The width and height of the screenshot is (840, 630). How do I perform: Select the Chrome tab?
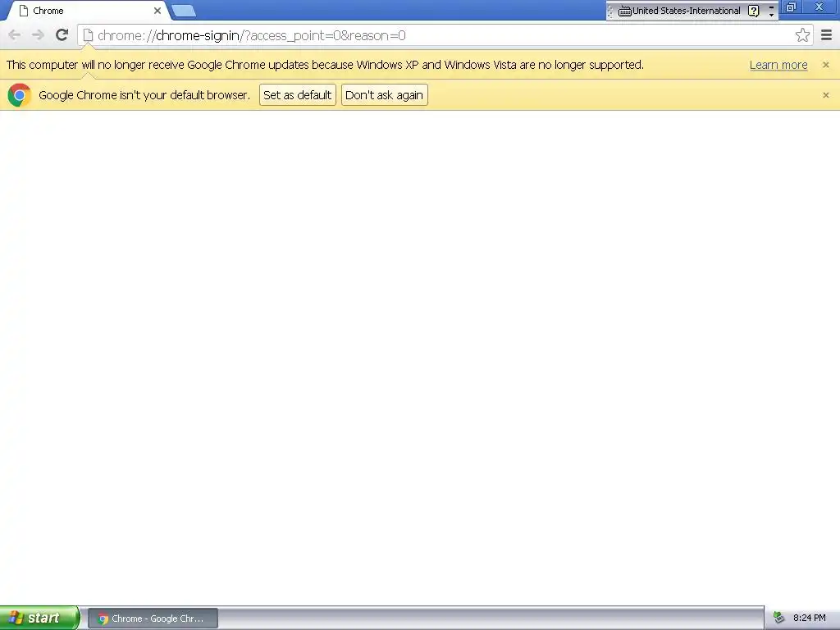click(89, 11)
